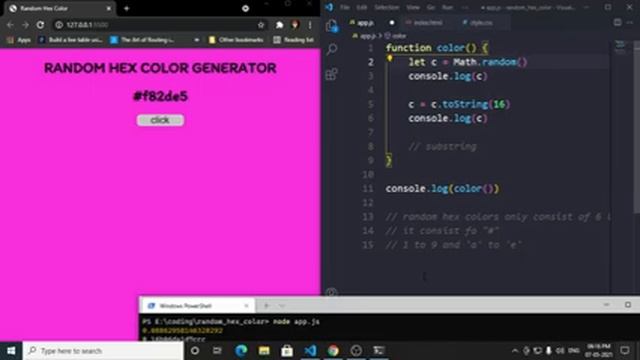Open the 'Build a live table' bookmark
Viewport: 640px width, 360px height.
point(70,40)
